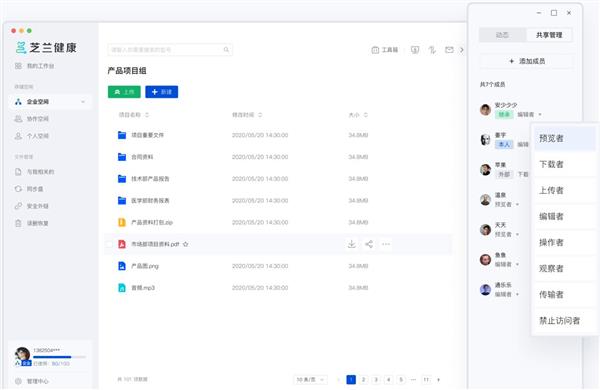Tick the checkbox beside the PDF file
The image size is (600, 390).
pos(109,244)
